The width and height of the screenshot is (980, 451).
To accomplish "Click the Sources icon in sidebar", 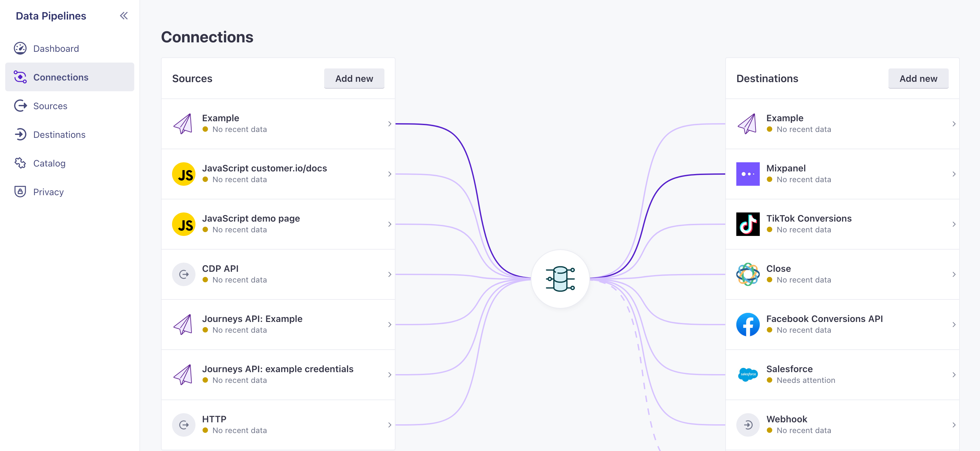I will pyautogui.click(x=21, y=105).
